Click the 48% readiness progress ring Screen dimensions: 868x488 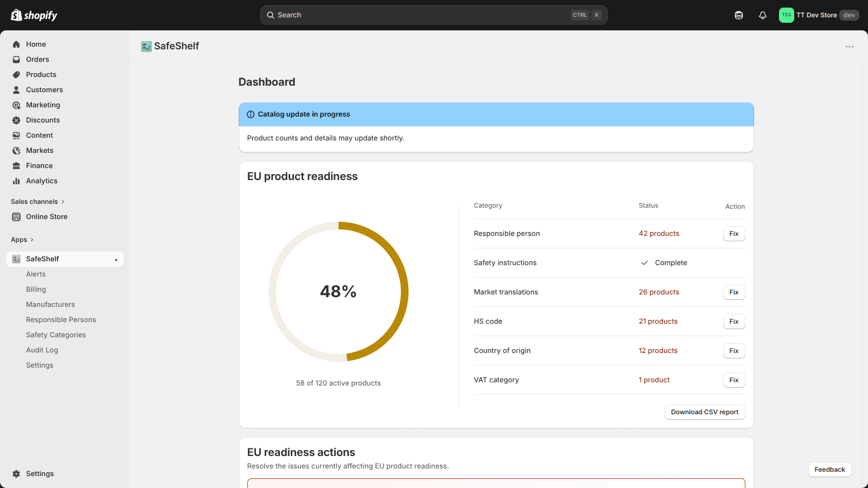click(339, 292)
